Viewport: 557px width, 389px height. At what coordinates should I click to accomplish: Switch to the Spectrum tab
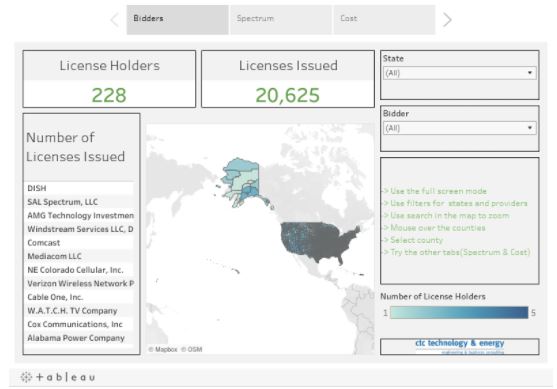(281, 20)
